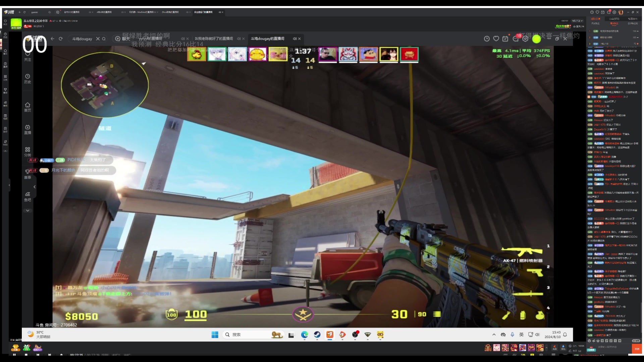Open user avatar menu in outer client

(621, 12)
